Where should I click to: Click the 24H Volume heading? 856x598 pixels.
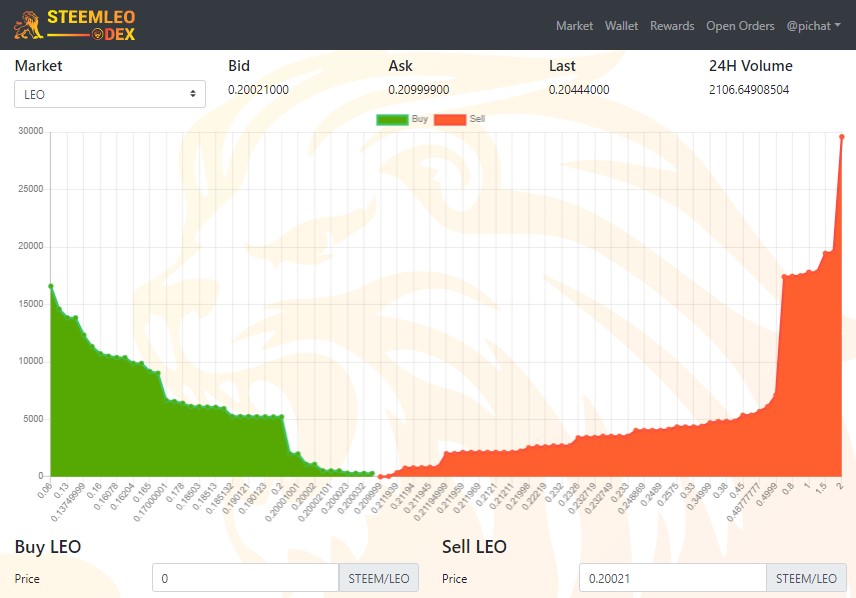coord(751,66)
